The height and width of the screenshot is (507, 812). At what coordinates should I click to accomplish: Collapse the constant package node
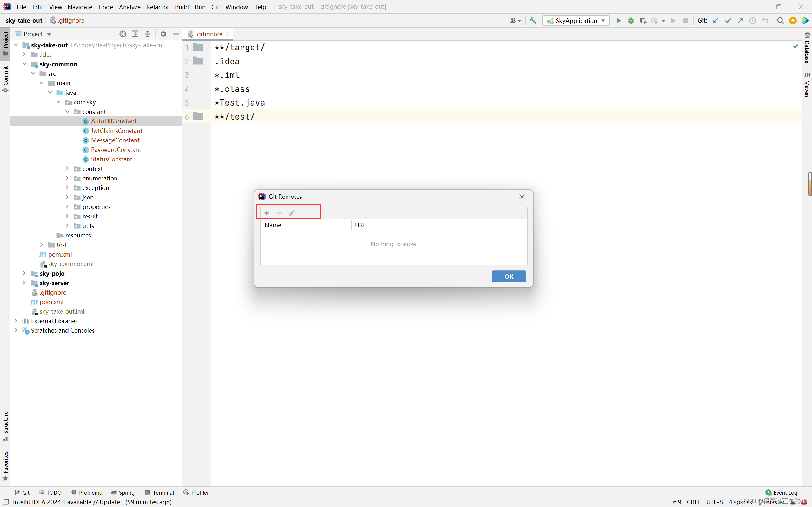pos(67,111)
